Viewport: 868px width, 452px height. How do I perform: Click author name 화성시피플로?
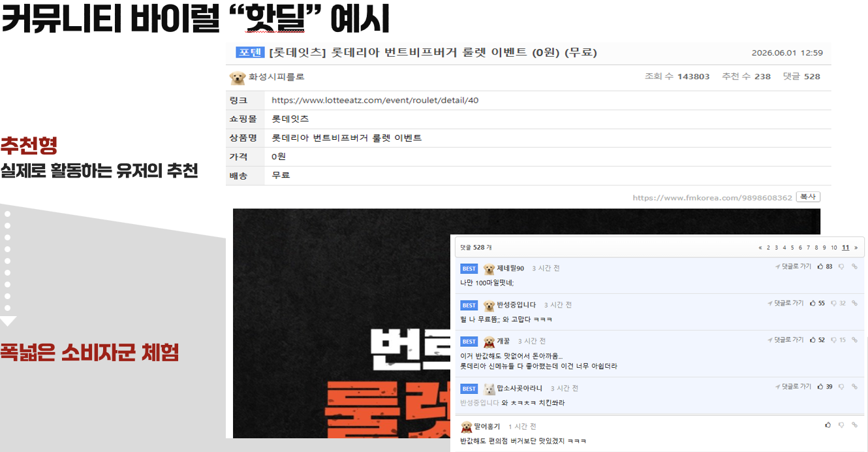pyautogui.click(x=276, y=77)
